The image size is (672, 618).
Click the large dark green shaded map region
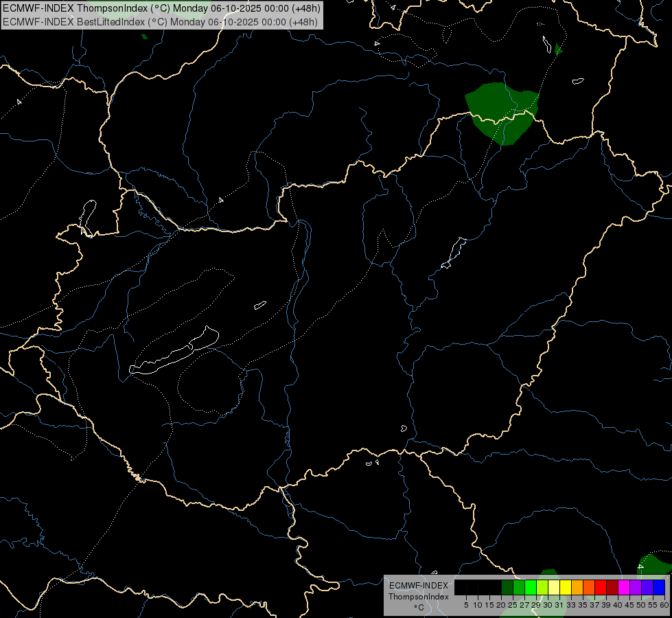(x=502, y=113)
